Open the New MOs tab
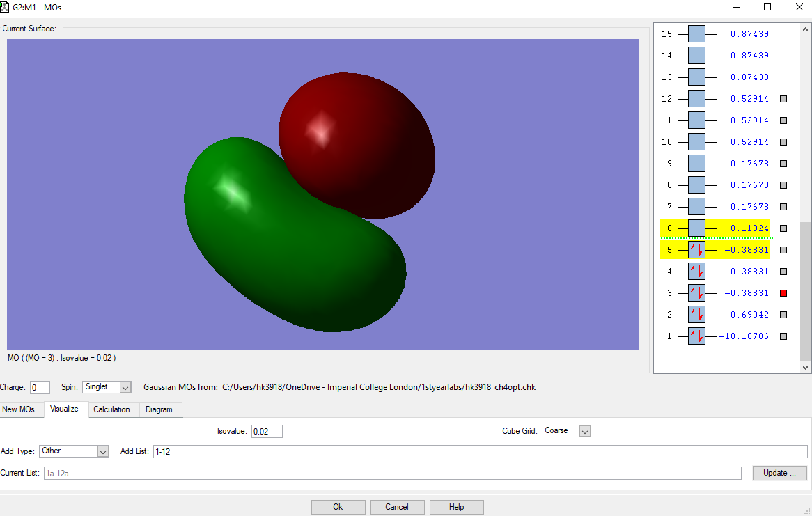Viewport: 812px width, 516px height. coord(19,409)
